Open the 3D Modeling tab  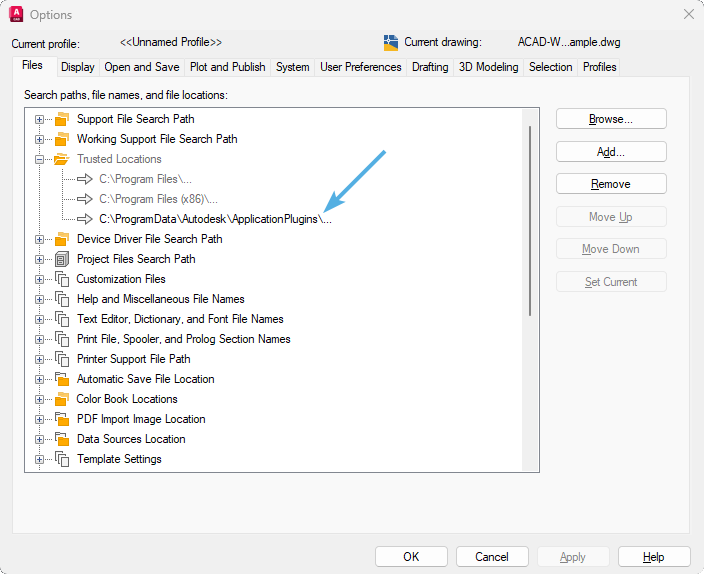click(x=488, y=67)
